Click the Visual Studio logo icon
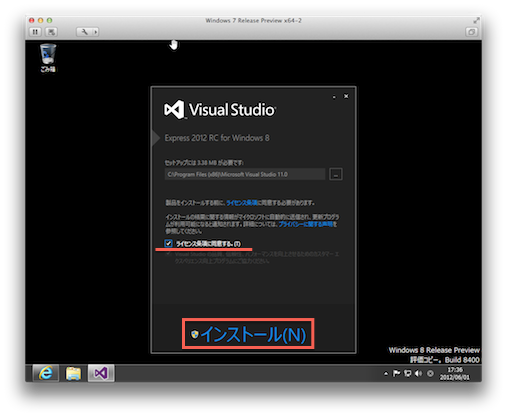Viewport: 507px width, 417px height. click(x=174, y=109)
